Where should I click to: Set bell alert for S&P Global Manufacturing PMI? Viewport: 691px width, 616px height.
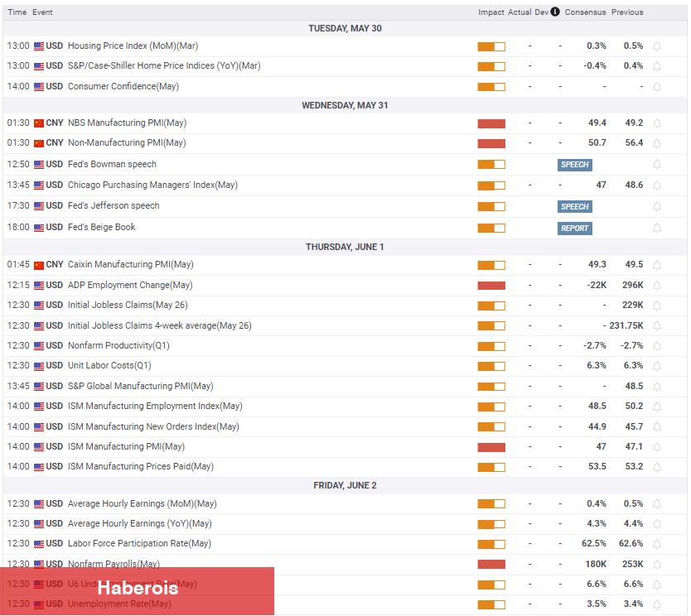point(657,387)
